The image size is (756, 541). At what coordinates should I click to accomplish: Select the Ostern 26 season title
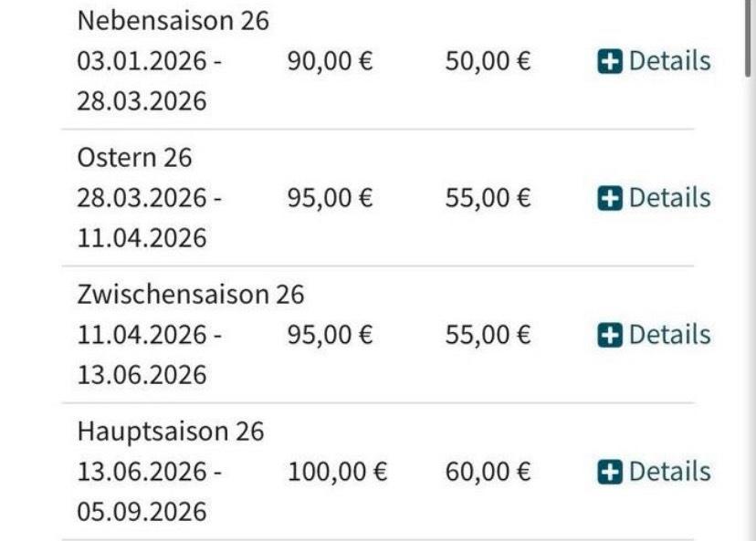tap(134, 157)
